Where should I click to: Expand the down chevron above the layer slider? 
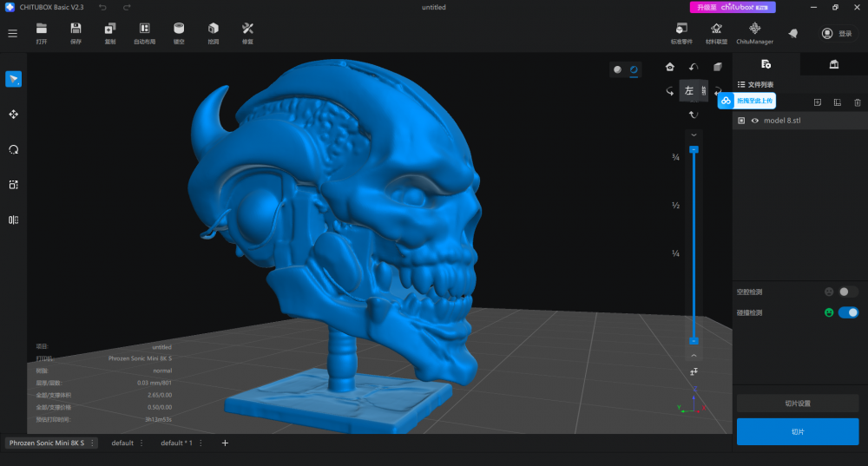coord(694,135)
